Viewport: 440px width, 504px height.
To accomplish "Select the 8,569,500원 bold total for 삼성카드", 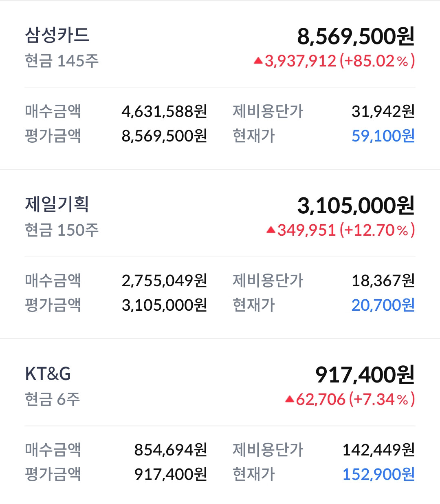I will [x=356, y=36].
